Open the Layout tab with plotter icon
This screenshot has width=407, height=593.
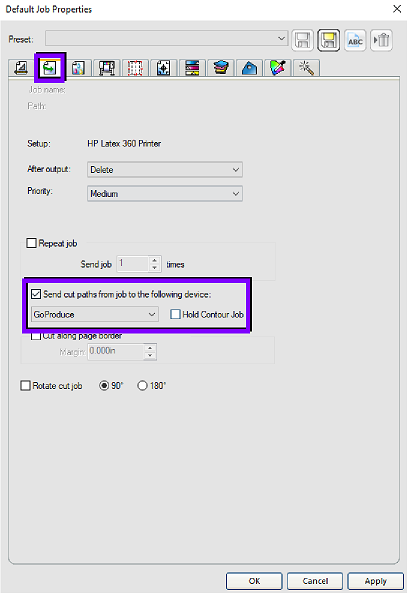coord(107,68)
